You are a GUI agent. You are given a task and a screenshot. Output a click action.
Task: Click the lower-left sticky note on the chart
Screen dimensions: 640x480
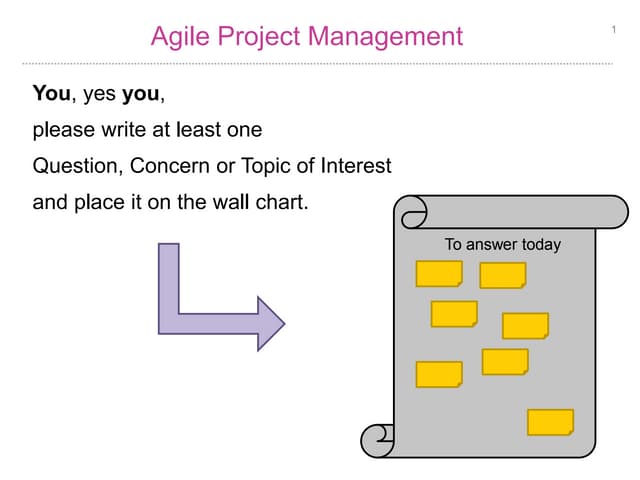439,374
